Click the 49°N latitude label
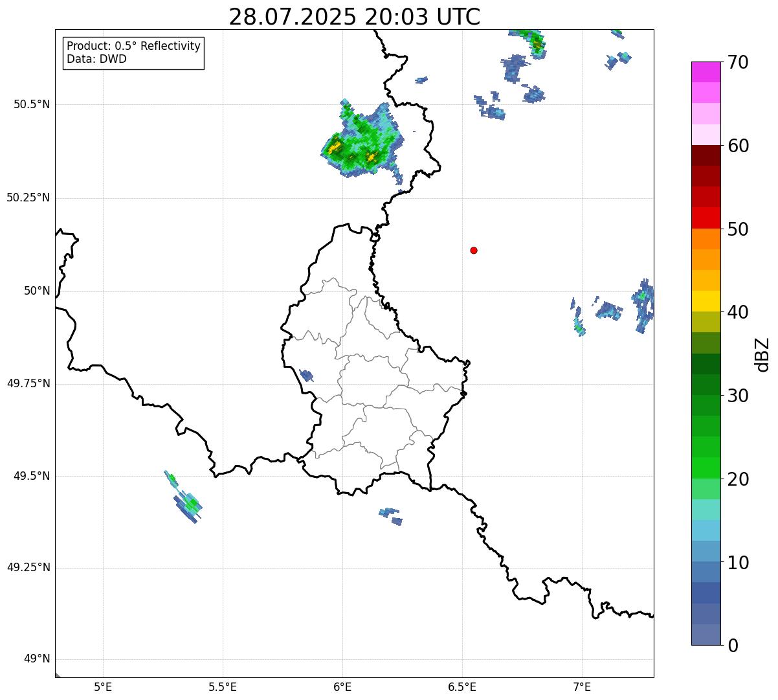The height and width of the screenshot is (700, 778). click(x=37, y=659)
